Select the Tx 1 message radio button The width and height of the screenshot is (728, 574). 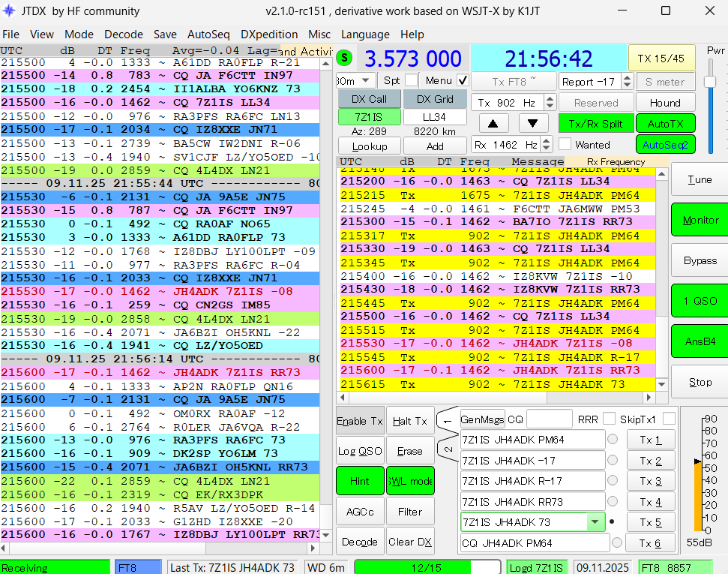613,440
